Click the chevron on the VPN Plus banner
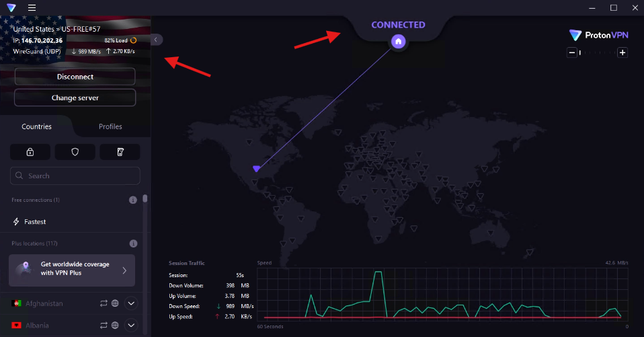 click(x=124, y=270)
